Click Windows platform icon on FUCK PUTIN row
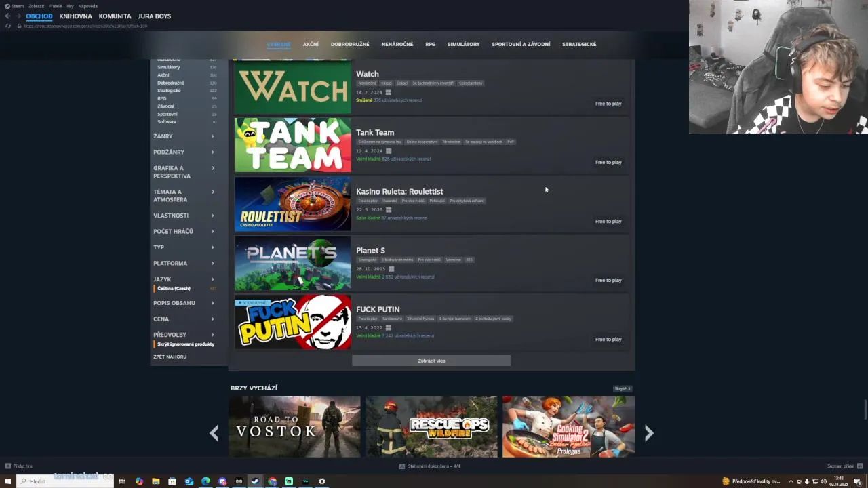This screenshot has width=868, height=488. coord(388,328)
